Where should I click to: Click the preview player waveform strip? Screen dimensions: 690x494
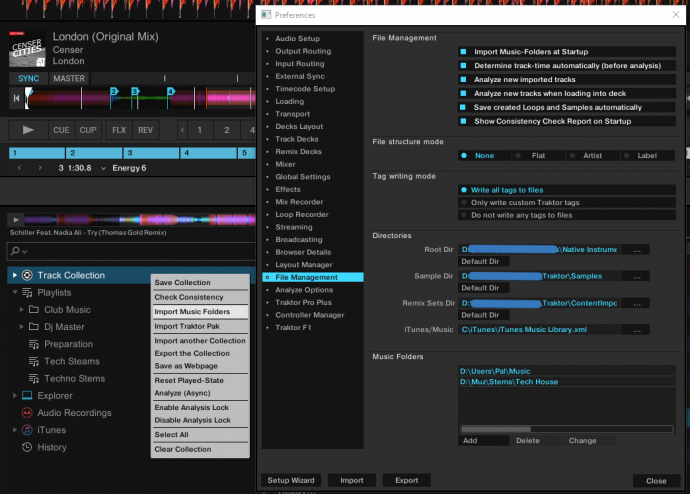(139, 220)
